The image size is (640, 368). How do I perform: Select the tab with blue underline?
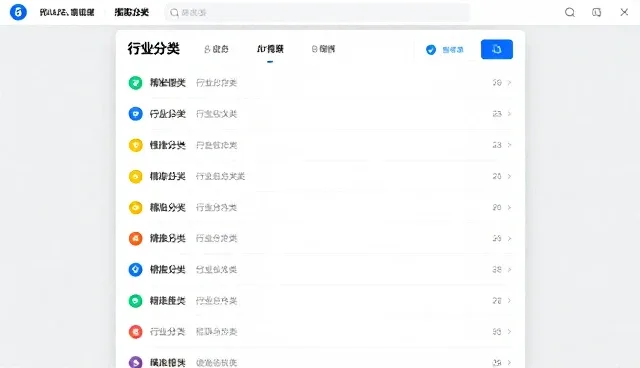click(270, 49)
